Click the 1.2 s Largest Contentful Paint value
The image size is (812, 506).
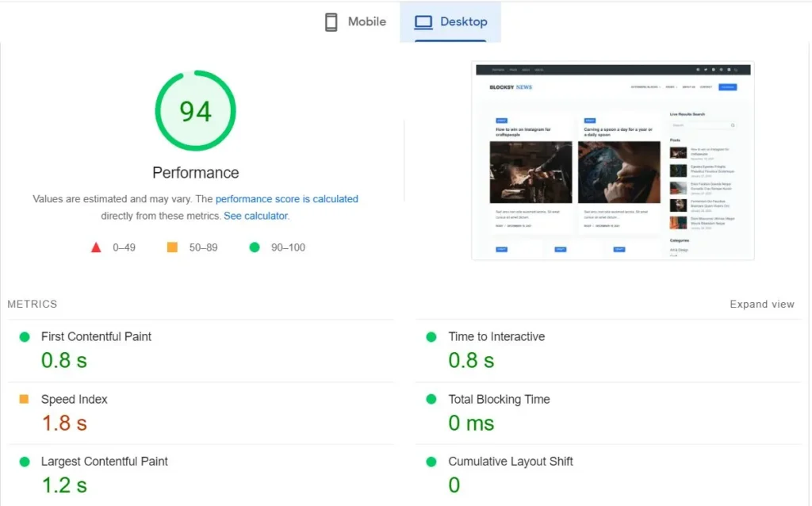coord(64,486)
